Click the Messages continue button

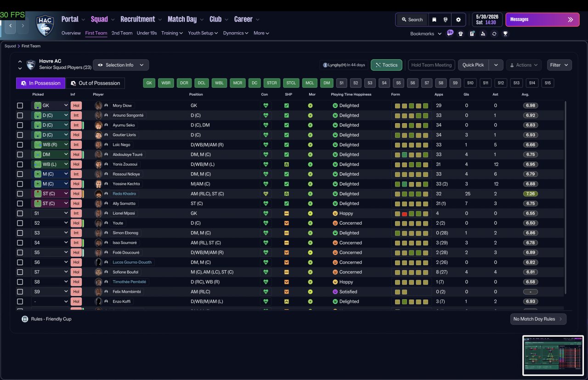coord(543,20)
